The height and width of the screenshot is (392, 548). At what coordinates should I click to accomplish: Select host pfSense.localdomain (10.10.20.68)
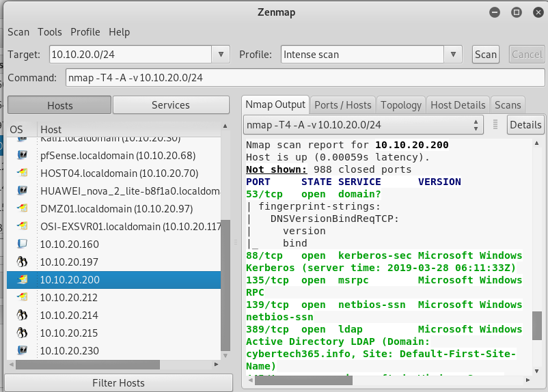pos(114,155)
